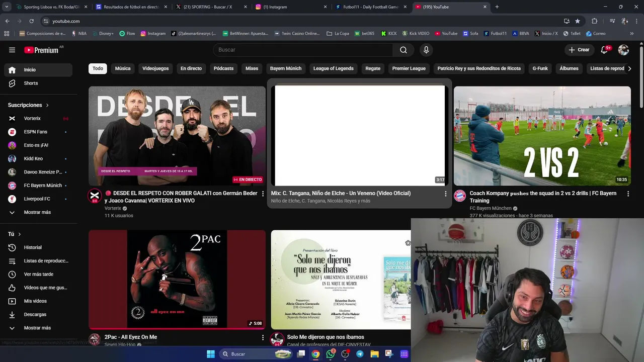The image size is (644, 362).
Task: Select the Premier League chip
Action: (x=409, y=68)
